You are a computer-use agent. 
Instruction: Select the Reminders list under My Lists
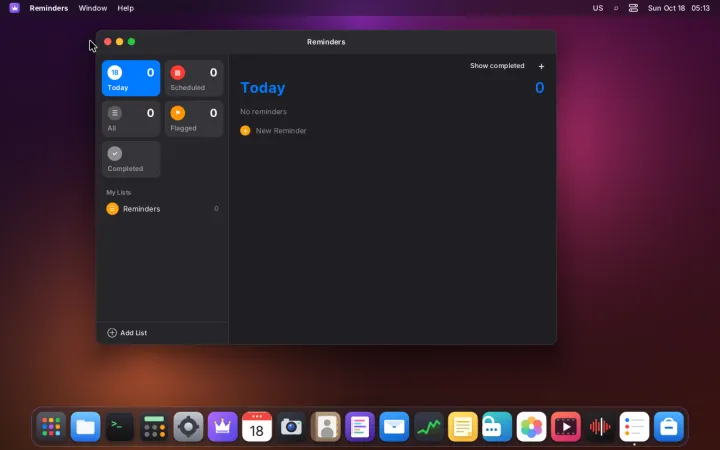point(162,208)
